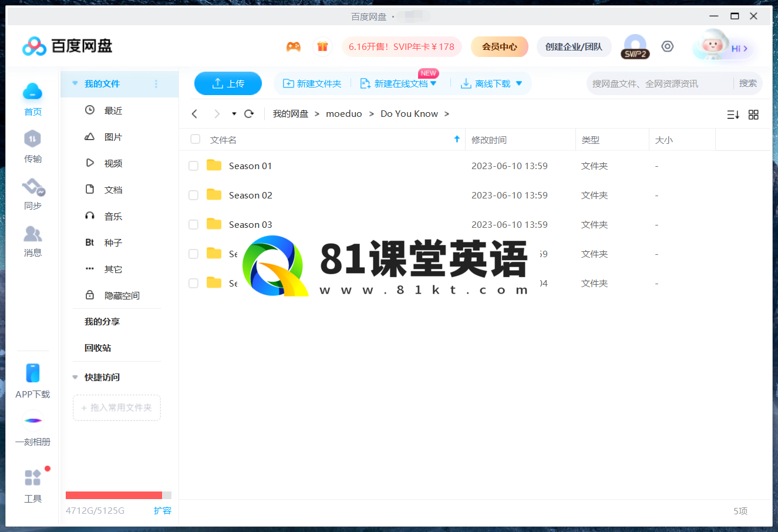Click the SVIP2 user avatar

click(635, 46)
